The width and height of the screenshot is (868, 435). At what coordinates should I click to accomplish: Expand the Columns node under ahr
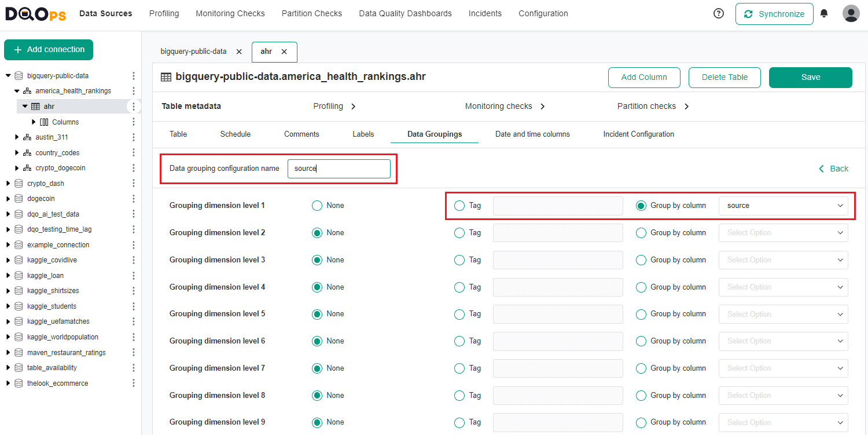34,122
